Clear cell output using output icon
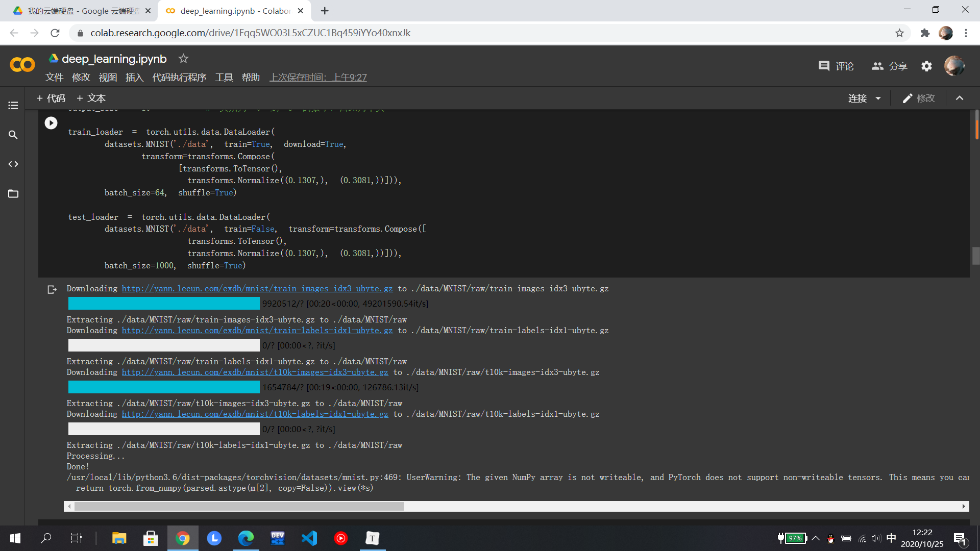 (52, 290)
